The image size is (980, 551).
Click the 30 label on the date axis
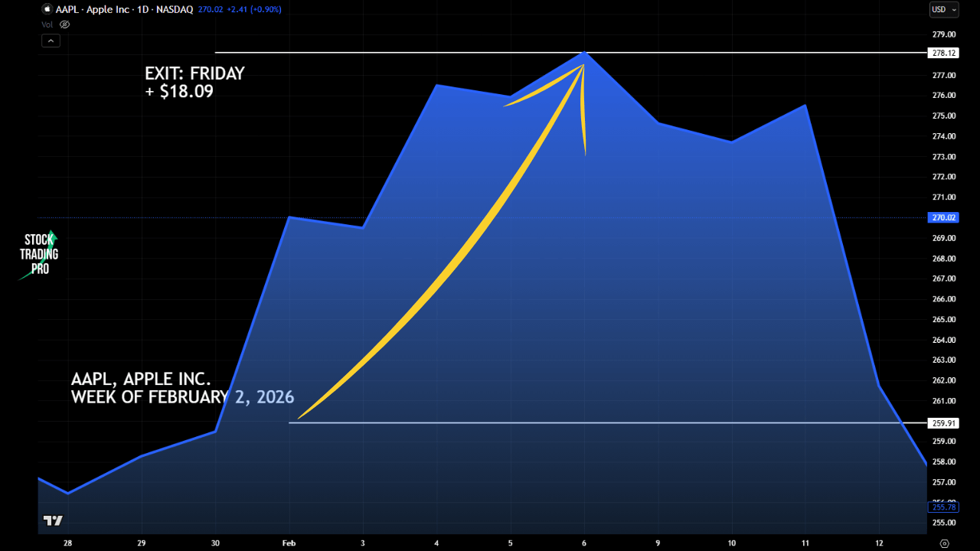tap(215, 543)
